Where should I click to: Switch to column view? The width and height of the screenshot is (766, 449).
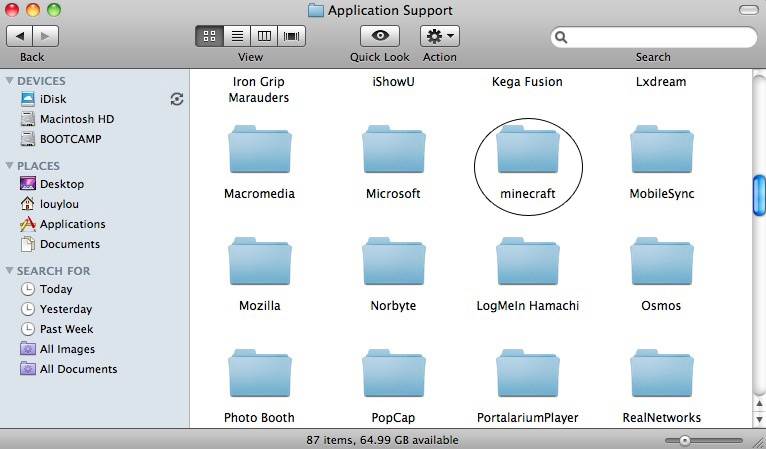264,36
